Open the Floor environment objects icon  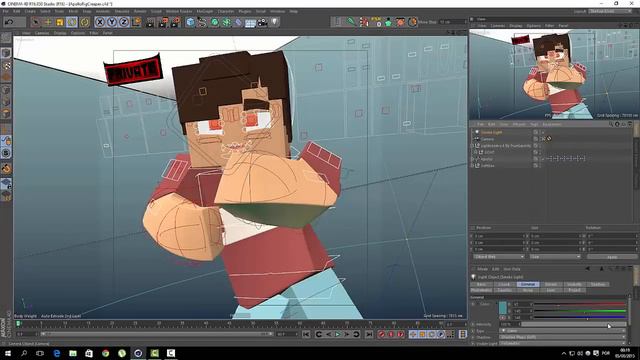(250, 22)
